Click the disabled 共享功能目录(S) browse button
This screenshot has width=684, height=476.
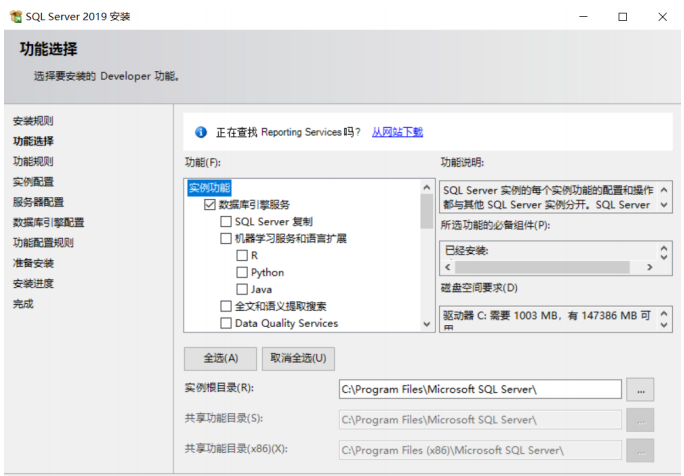[x=640, y=420]
